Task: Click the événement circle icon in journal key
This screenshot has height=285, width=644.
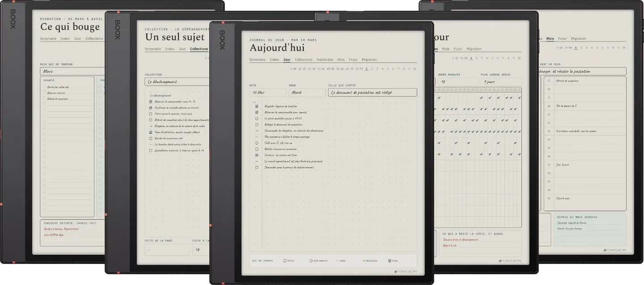Action: coord(311,260)
